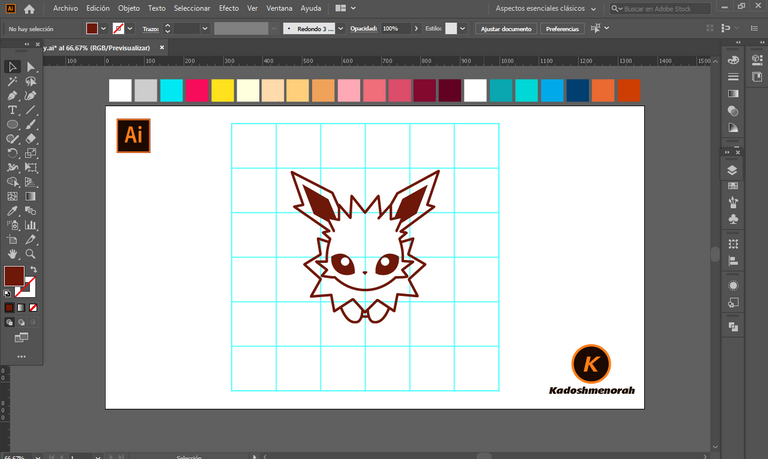
Task: Select the Free Transform tool
Action: (30, 168)
